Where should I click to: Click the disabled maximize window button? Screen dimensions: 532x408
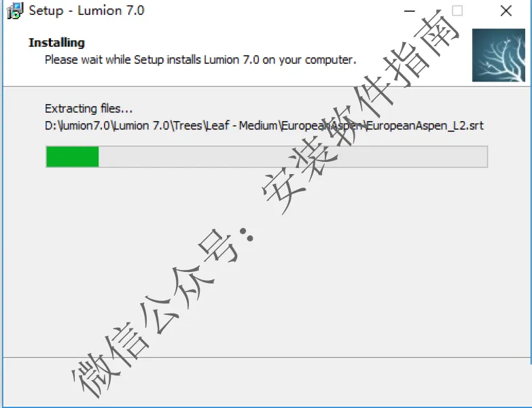click(x=457, y=11)
